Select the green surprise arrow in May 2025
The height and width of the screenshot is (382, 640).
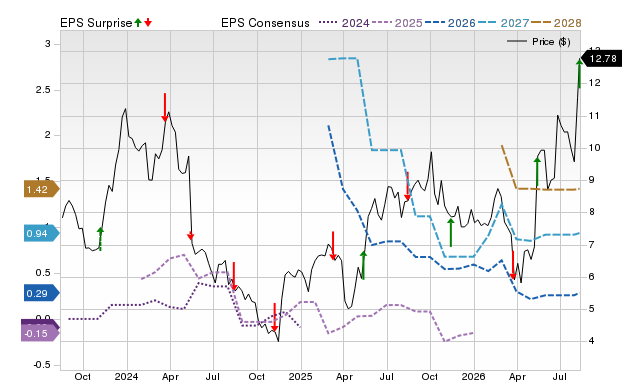click(364, 265)
